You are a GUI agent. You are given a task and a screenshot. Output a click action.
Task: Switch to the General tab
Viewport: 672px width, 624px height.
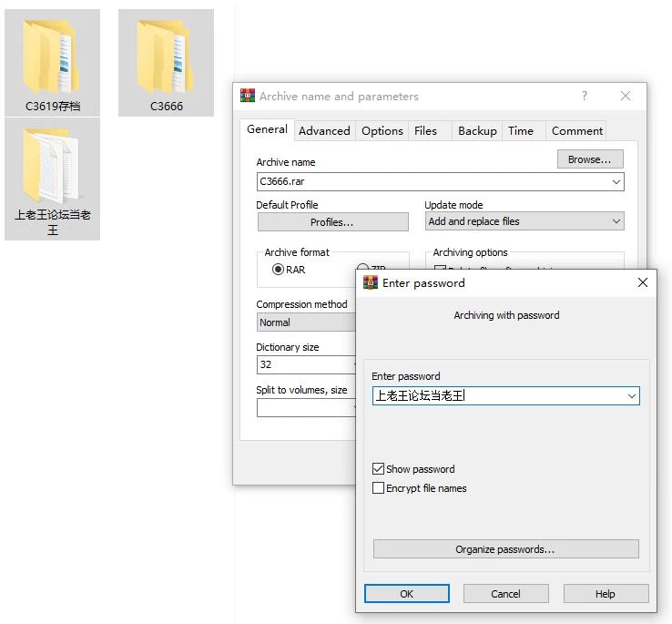pyautogui.click(x=267, y=129)
